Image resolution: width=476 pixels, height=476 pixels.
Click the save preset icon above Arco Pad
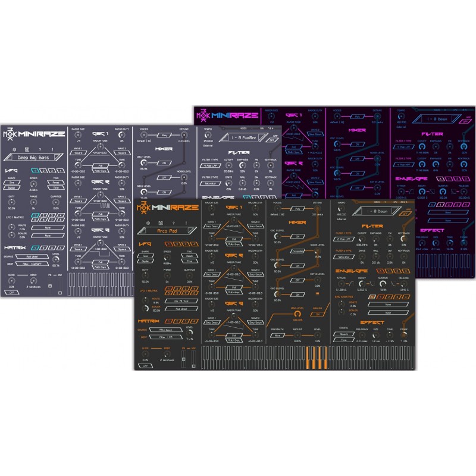pos(159,223)
